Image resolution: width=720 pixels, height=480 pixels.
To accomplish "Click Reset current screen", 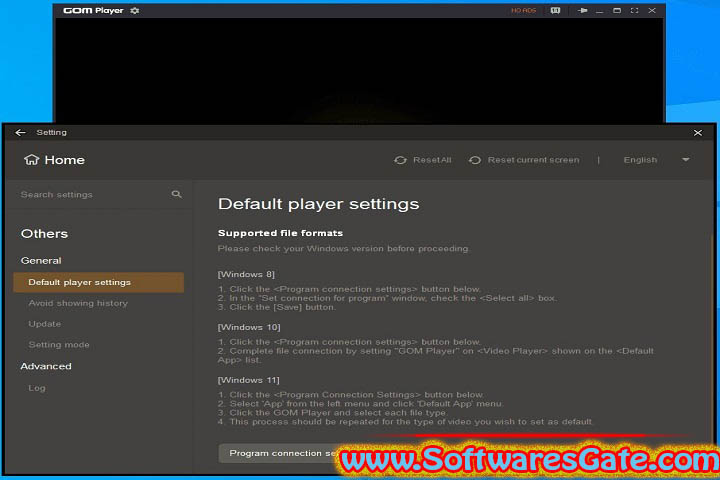I will coord(524,160).
